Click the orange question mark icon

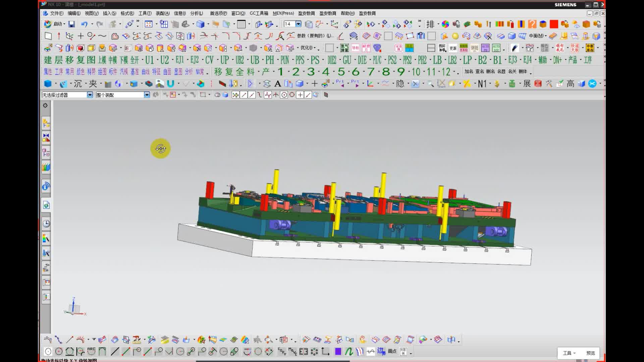tap(532, 24)
